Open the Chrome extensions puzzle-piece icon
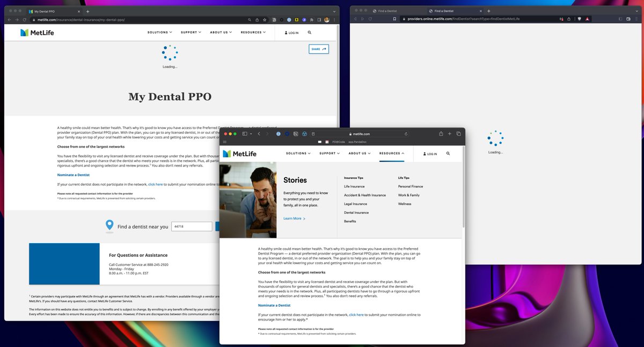Image resolution: width=644 pixels, height=347 pixels. (x=312, y=20)
